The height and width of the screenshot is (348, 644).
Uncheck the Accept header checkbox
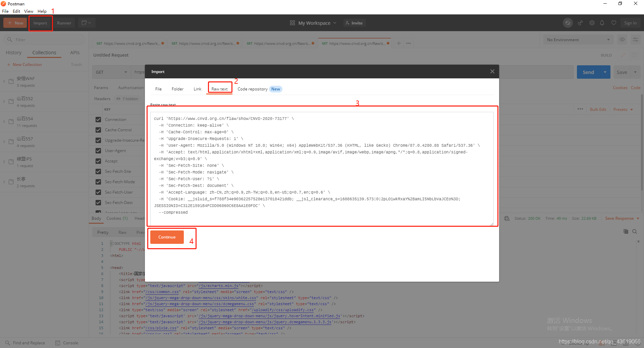[98, 161]
